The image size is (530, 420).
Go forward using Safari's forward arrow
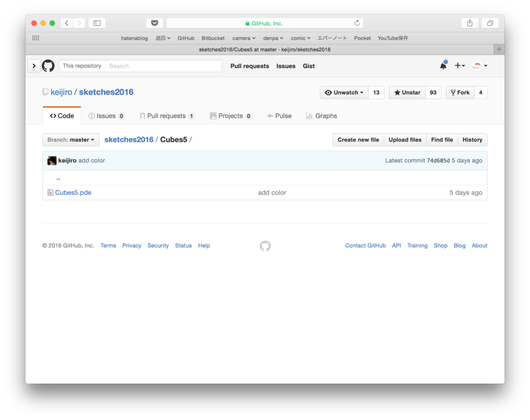[x=79, y=23]
